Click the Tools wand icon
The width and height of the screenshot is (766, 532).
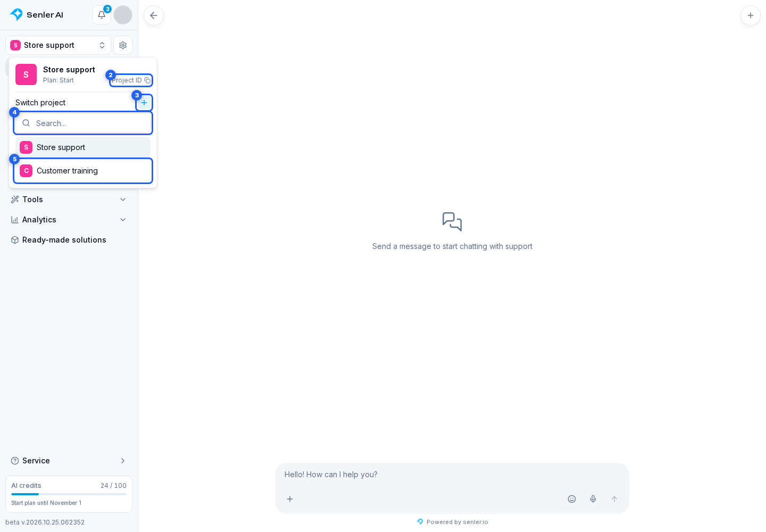(x=15, y=199)
